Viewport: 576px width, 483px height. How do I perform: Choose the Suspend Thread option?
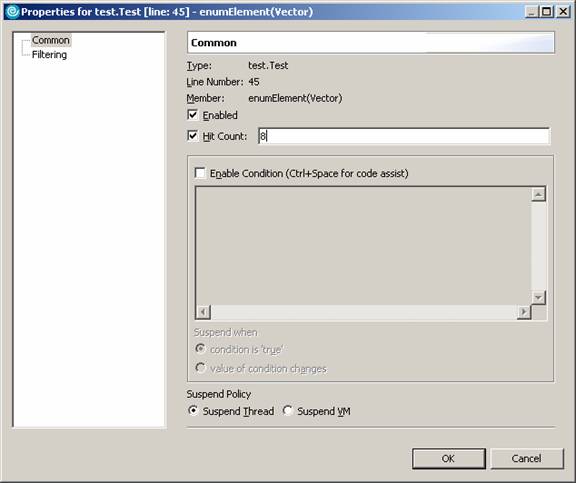pyautogui.click(x=193, y=411)
